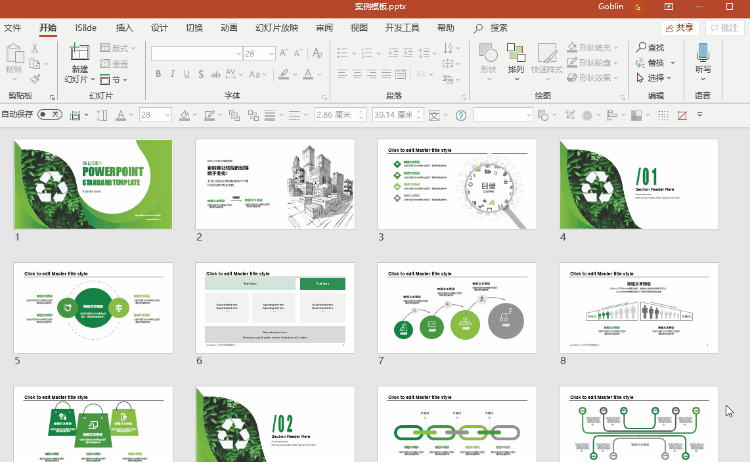
Task: Toggle italic formatting
Action: click(172, 74)
